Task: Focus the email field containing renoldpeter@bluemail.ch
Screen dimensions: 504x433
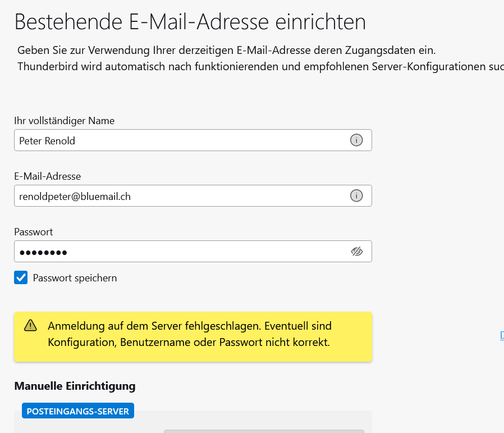Action: [x=180, y=196]
